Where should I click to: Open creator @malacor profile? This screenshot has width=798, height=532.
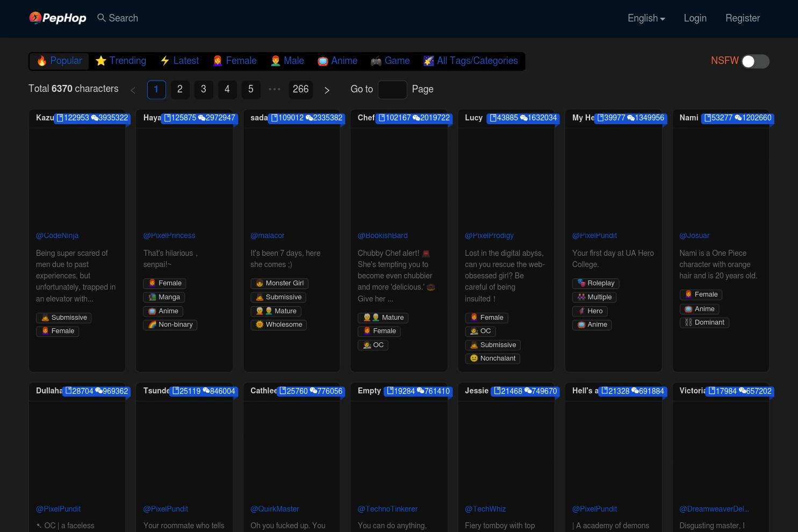[x=268, y=235]
